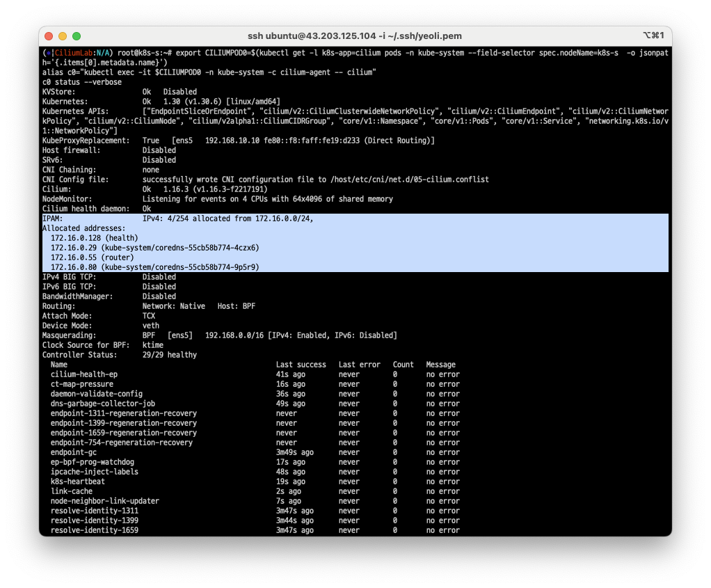Screen dimensions: 711x588
Task: Click the 'cilium-health-ep' controller row
Action: (255, 375)
